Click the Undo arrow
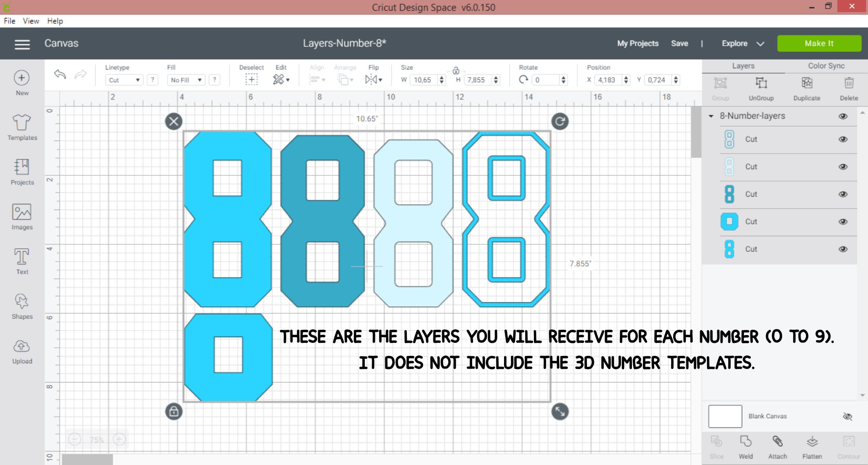868x465 pixels. pyautogui.click(x=59, y=75)
